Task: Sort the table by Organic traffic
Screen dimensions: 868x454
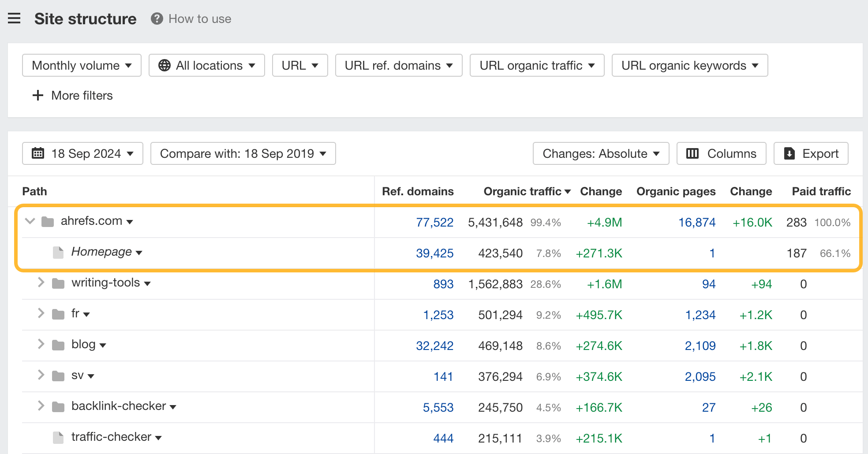Action: (523, 191)
